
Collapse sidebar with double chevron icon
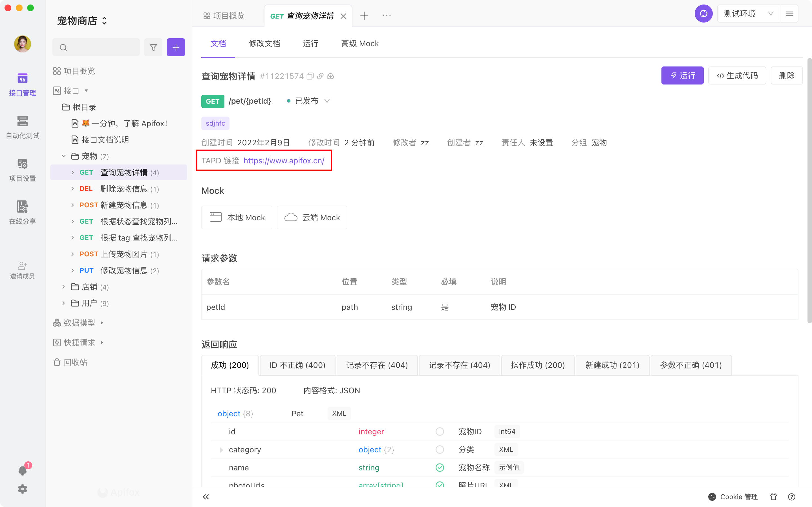pos(206,497)
